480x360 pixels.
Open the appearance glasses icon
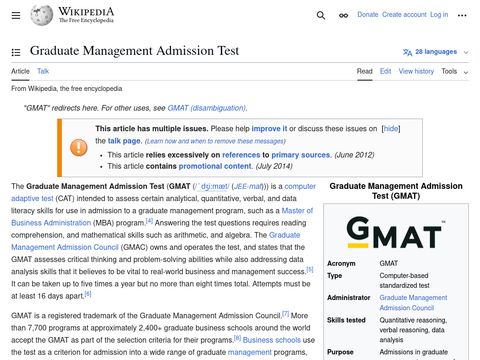[x=343, y=15]
